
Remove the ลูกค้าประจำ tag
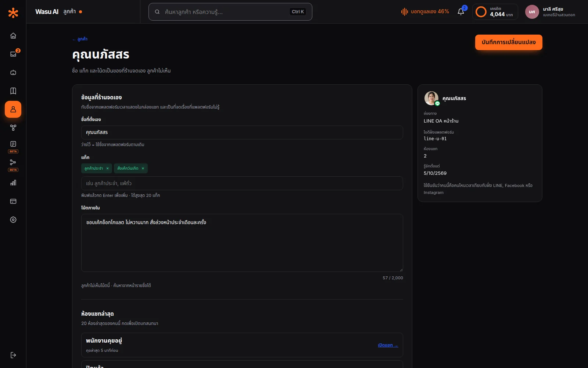(x=107, y=168)
